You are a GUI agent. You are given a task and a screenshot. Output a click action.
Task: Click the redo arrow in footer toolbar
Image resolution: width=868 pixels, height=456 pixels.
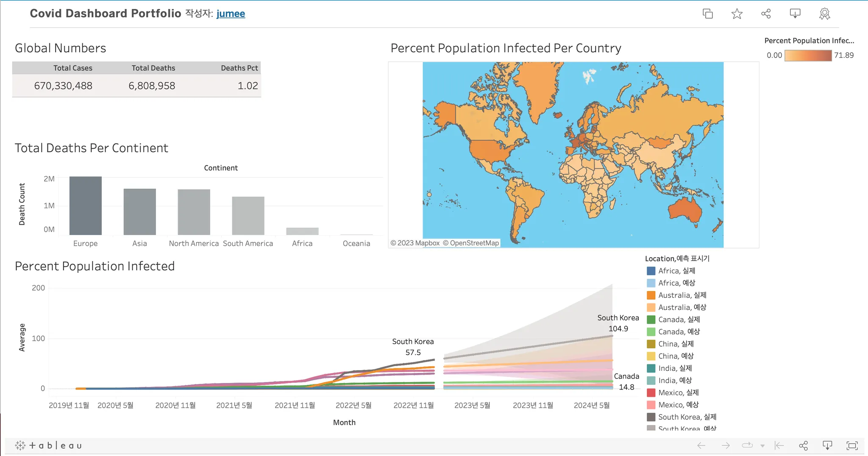tap(726, 445)
